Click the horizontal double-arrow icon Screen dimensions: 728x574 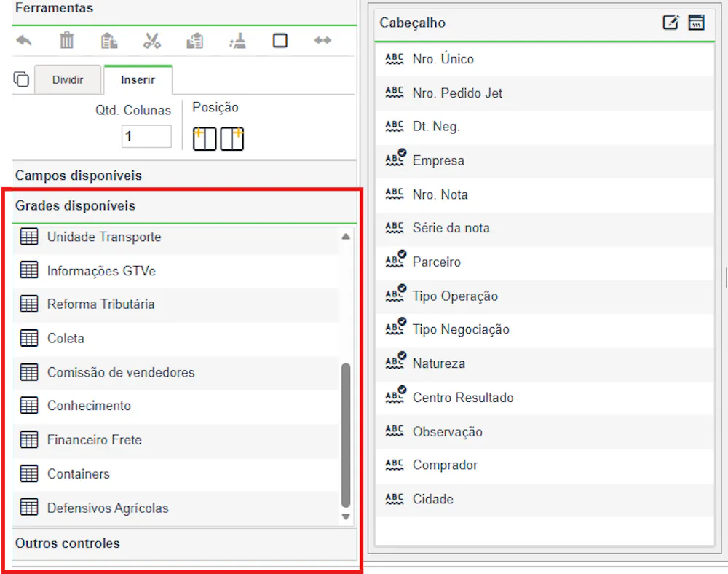click(323, 40)
